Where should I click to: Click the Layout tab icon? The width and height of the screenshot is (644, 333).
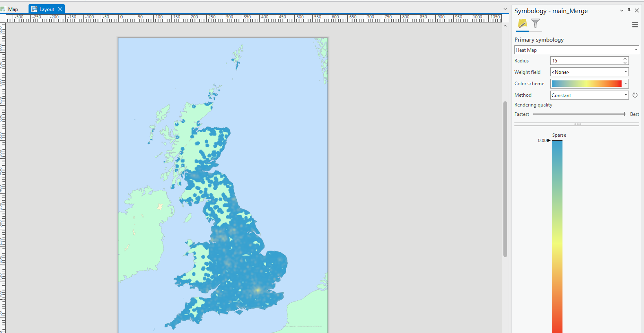click(34, 9)
